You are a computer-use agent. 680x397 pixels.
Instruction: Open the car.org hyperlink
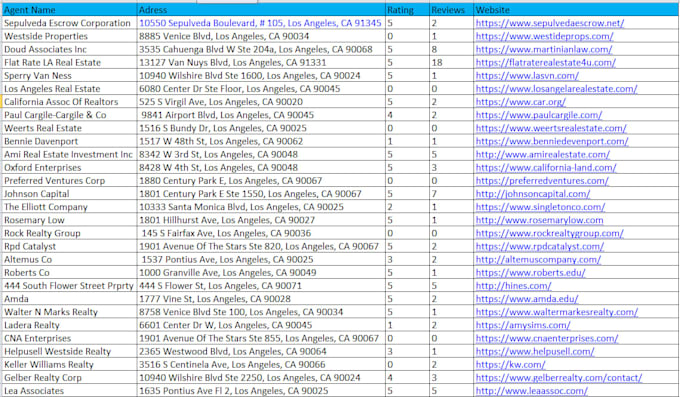(520, 102)
